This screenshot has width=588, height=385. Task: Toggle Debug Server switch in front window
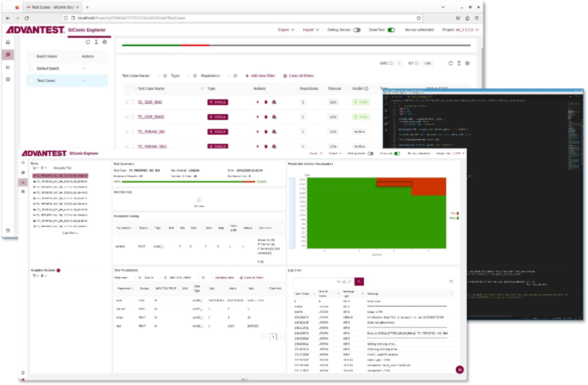(371, 153)
